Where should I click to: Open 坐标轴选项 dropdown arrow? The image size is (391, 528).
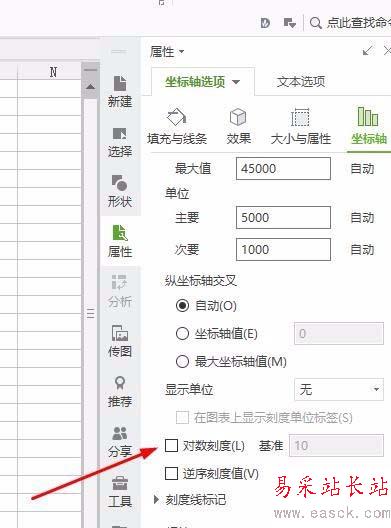click(236, 82)
